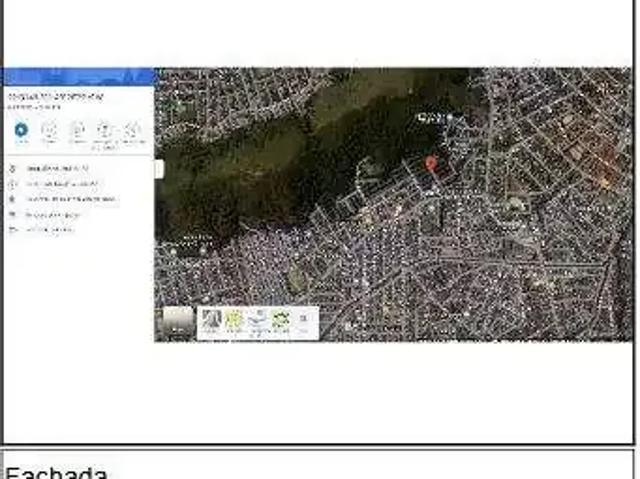Save this place using the Save icon

(49, 130)
